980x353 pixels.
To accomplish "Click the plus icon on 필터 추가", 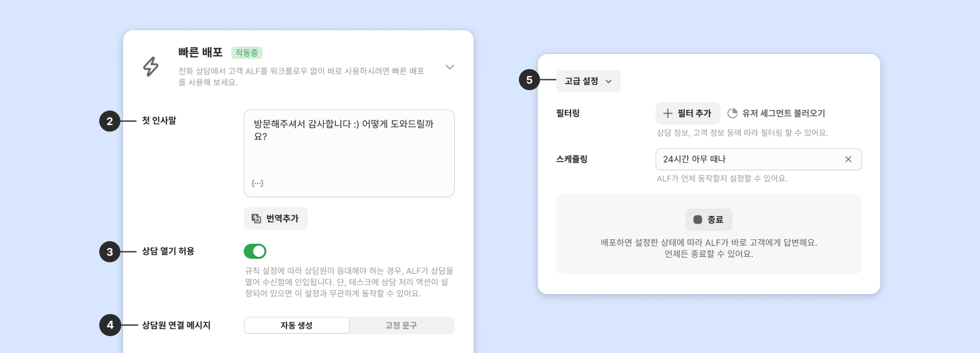I will coord(668,114).
